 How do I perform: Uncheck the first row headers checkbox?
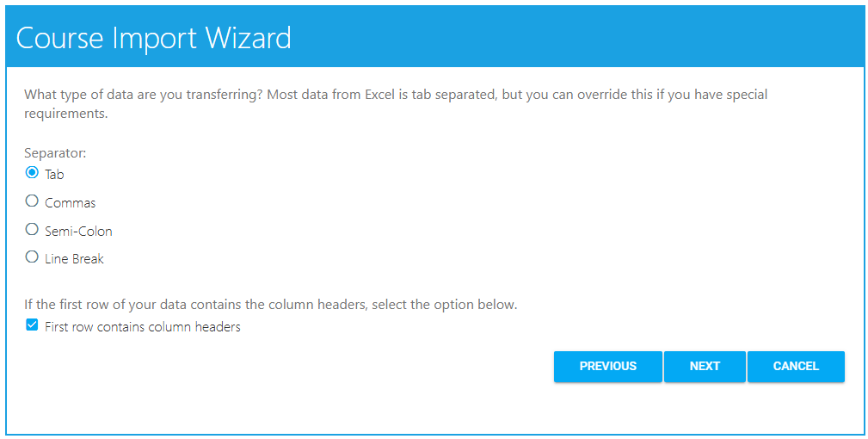(32, 325)
